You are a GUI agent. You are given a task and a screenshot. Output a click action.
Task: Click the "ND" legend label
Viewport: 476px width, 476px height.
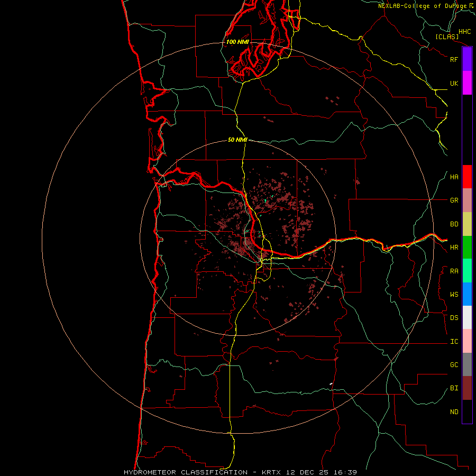click(x=454, y=412)
